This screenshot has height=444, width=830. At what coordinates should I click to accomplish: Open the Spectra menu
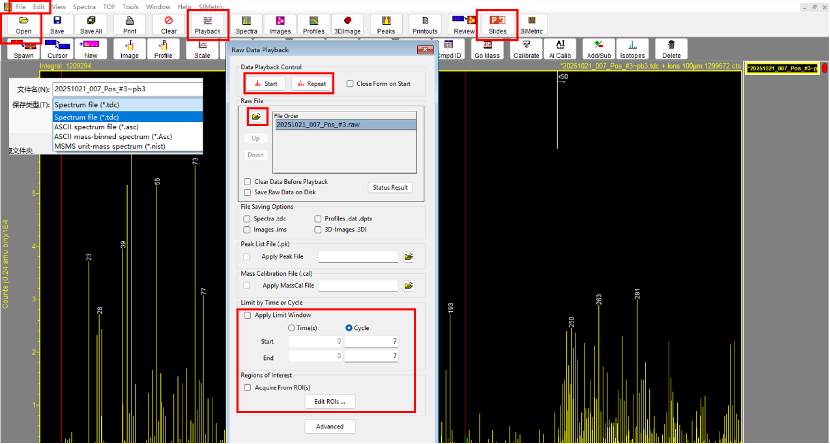point(84,6)
